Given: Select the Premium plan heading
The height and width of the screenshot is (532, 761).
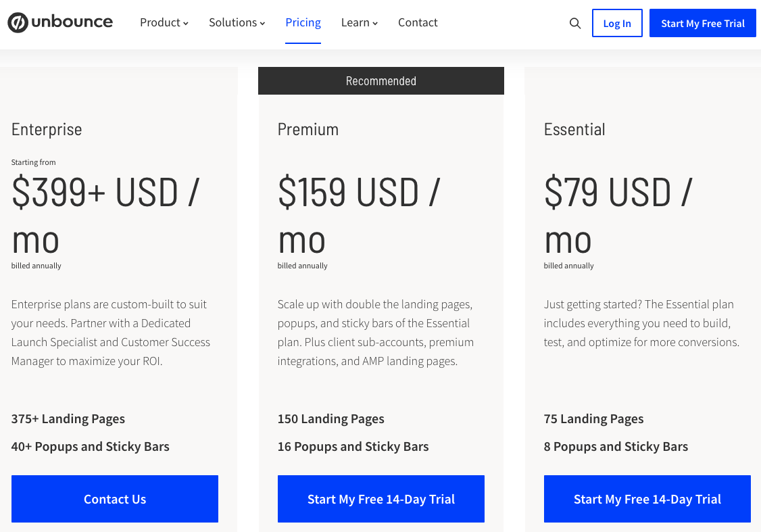Looking at the screenshot, I should tap(308, 129).
